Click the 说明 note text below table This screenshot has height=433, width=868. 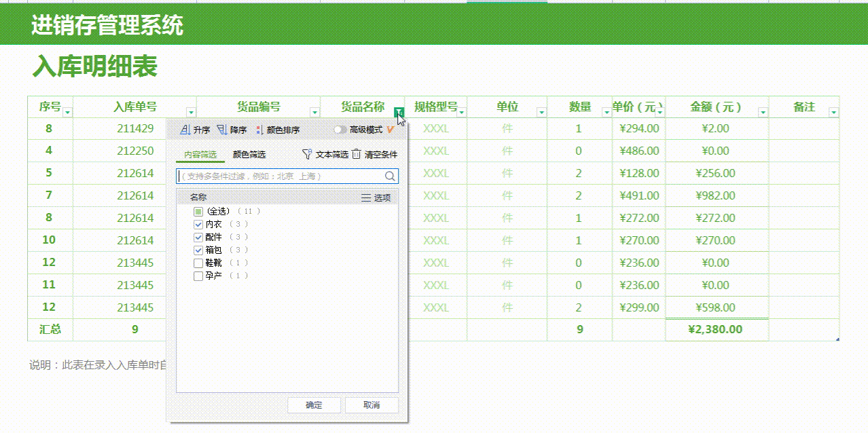click(98, 365)
